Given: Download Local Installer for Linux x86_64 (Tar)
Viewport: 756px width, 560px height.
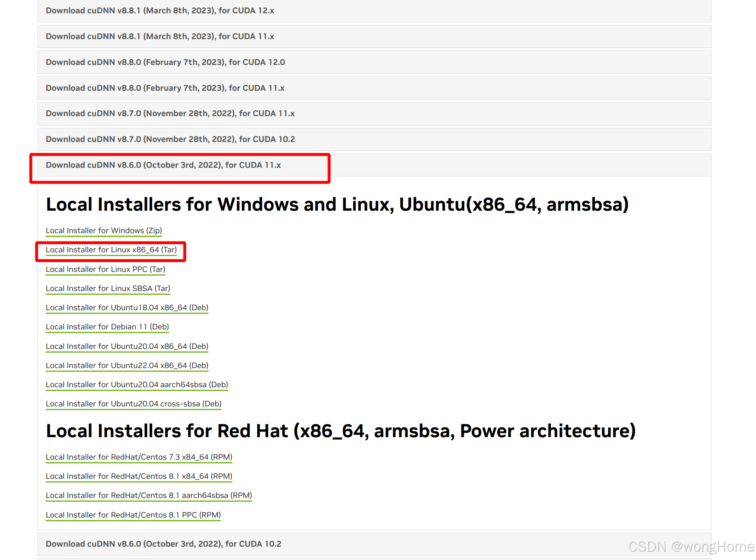Looking at the screenshot, I should tap(111, 250).
